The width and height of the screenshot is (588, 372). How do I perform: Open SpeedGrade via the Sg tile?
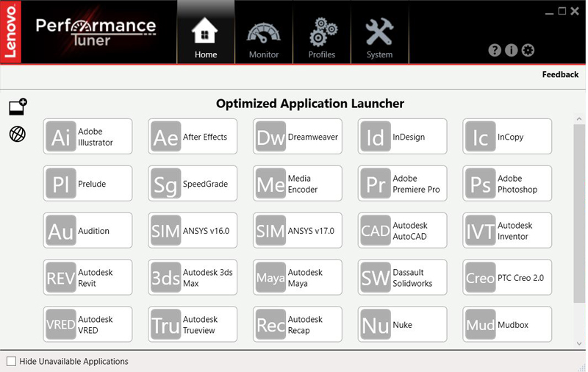(x=193, y=183)
